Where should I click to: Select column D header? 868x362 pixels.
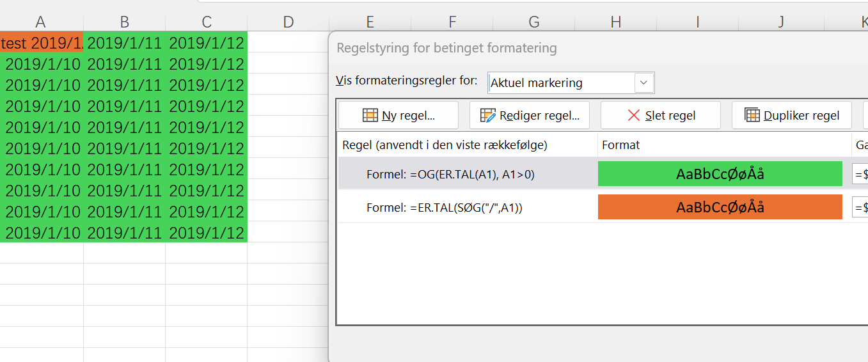point(288,22)
